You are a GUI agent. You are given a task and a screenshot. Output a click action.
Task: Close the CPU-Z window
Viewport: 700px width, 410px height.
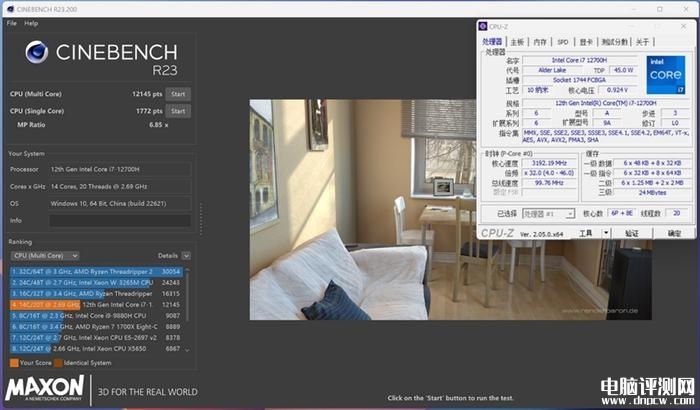(x=683, y=26)
